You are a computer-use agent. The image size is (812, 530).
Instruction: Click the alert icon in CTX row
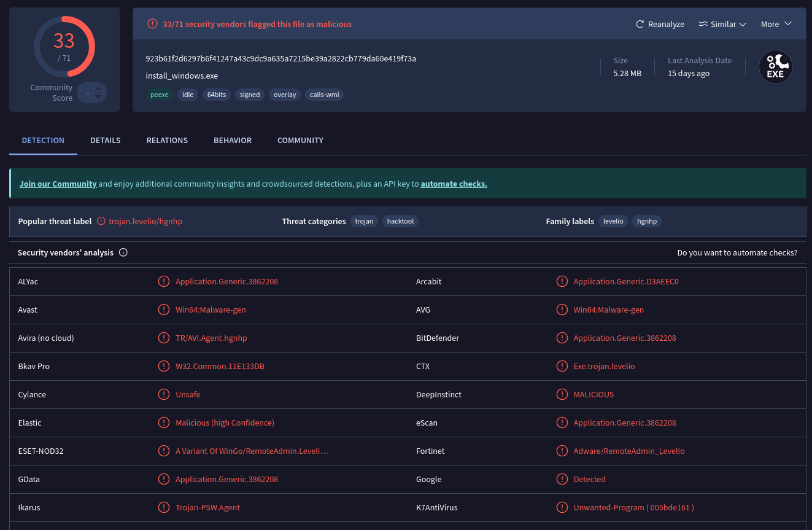click(x=562, y=366)
